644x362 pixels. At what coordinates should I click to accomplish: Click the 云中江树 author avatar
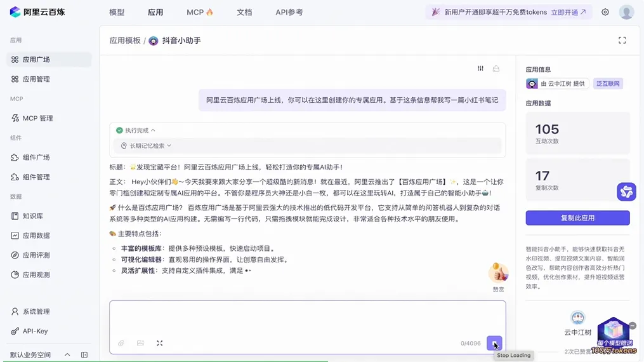pyautogui.click(x=577, y=318)
